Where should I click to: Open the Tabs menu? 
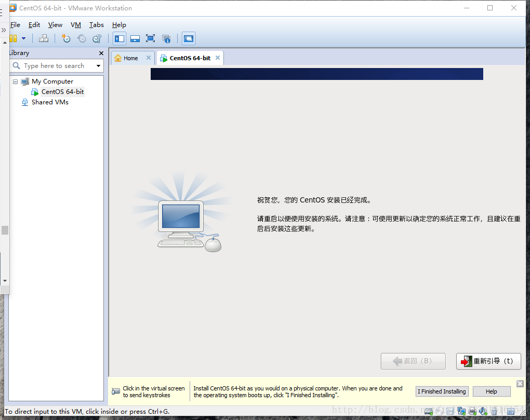(96, 24)
